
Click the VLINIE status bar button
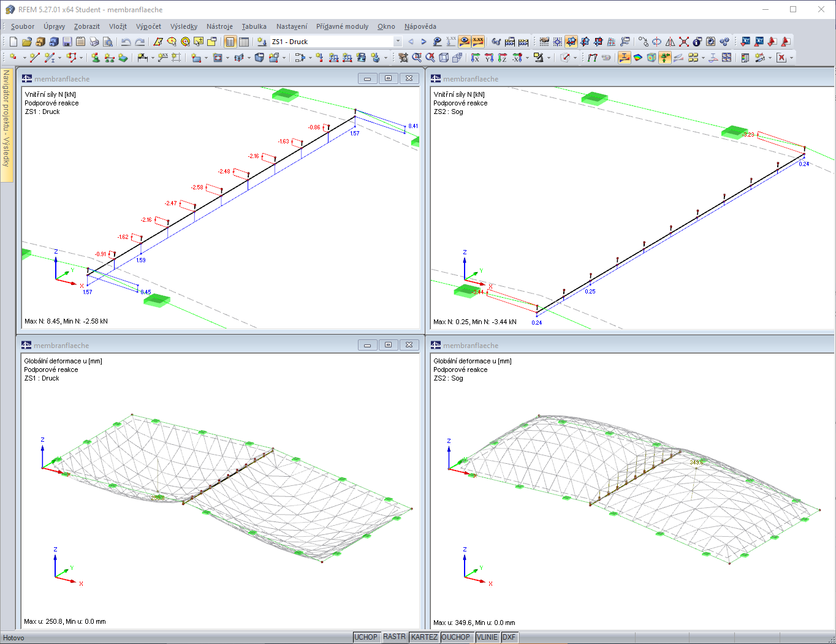(487, 637)
